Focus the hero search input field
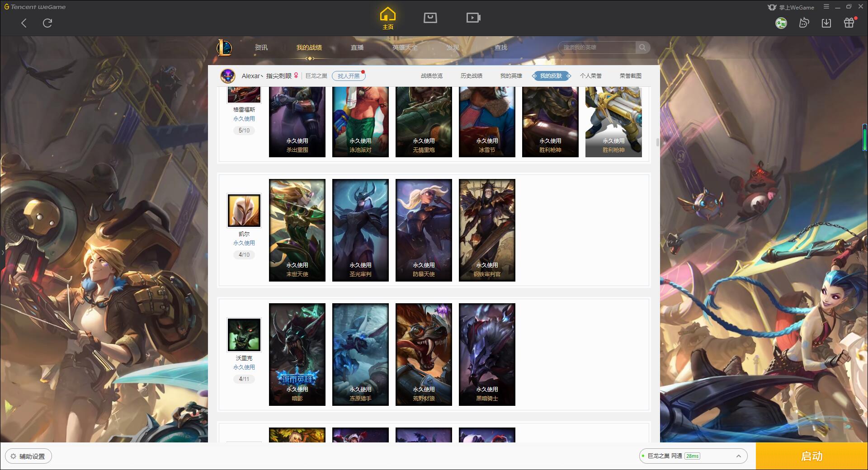 pyautogui.click(x=597, y=47)
